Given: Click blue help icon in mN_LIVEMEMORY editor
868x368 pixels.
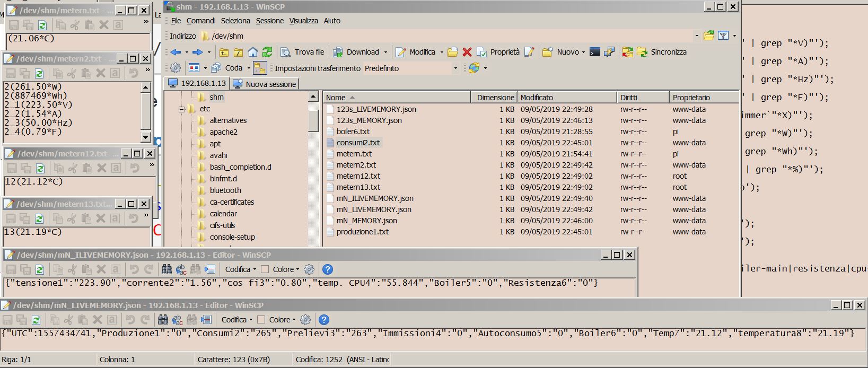Looking at the screenshot, I should tap(324, 320).
